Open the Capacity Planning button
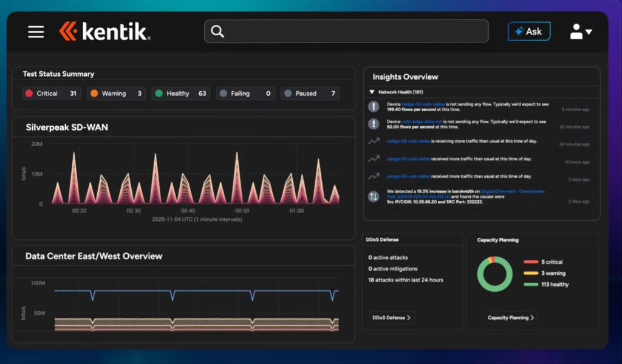The image size is (622, 364). point(510,318)
